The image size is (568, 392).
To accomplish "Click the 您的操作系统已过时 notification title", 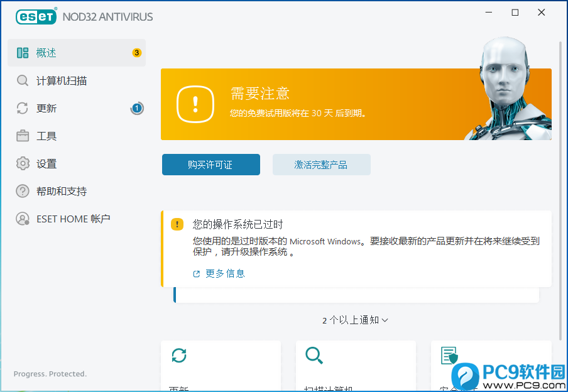I will 238,225.
